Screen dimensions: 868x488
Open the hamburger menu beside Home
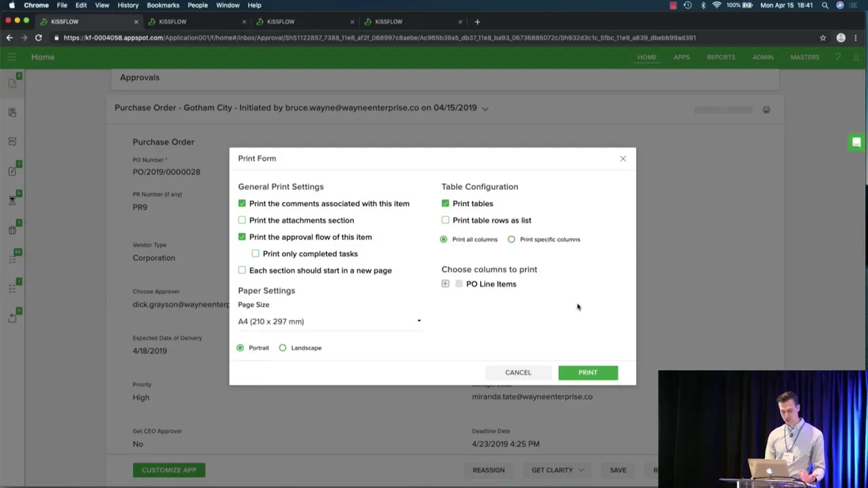[x=12, y=57]
